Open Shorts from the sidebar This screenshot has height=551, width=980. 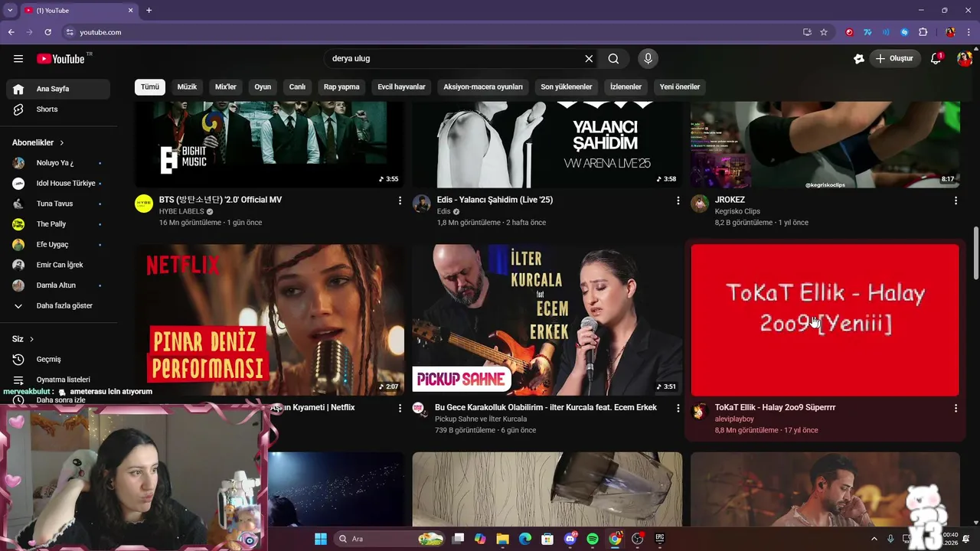point(58,109)
